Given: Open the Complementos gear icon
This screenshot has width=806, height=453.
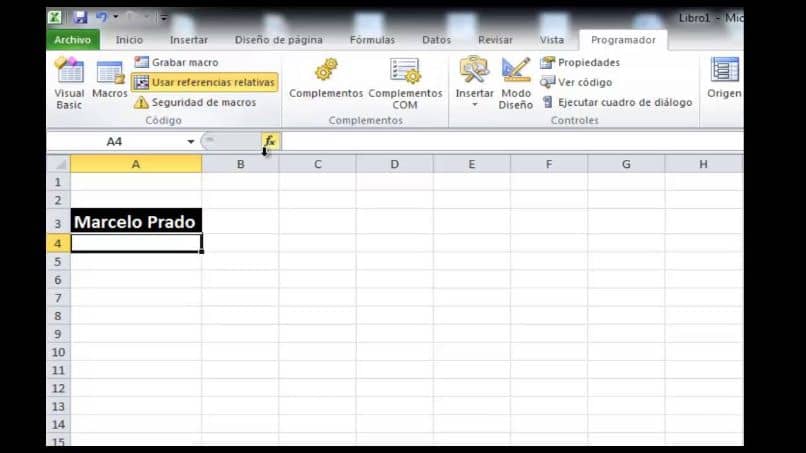Looking at the screenshot, I should [x=326, y=79].
